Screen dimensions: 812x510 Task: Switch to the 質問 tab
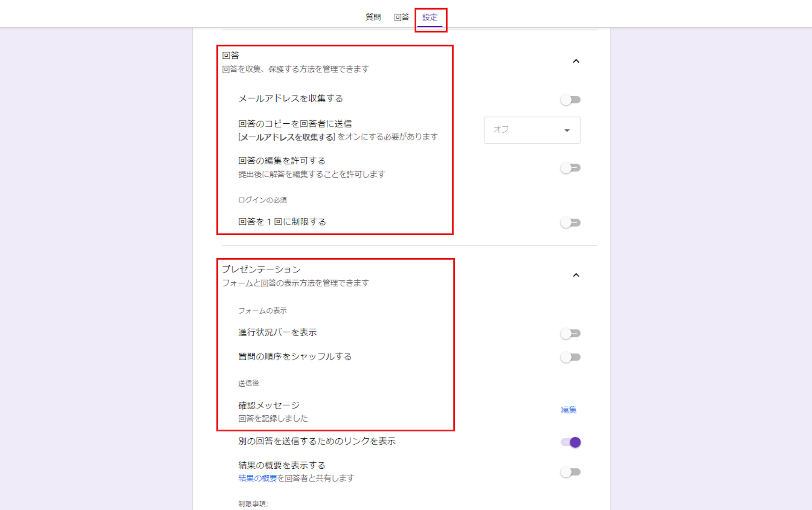[373, 17]
